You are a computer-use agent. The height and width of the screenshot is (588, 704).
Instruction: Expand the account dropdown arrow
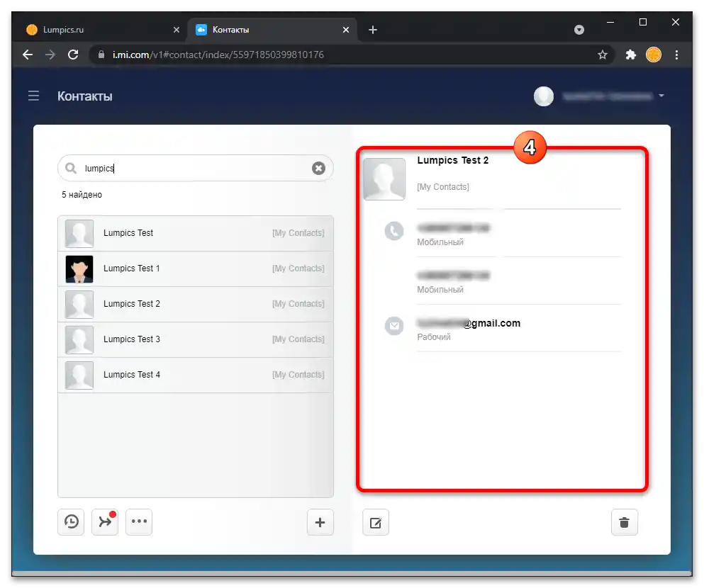[x=661, y=96]
